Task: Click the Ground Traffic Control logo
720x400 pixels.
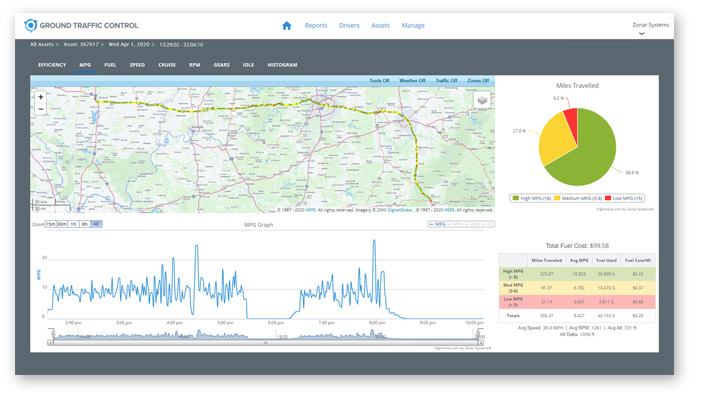Action: [81, 25]
